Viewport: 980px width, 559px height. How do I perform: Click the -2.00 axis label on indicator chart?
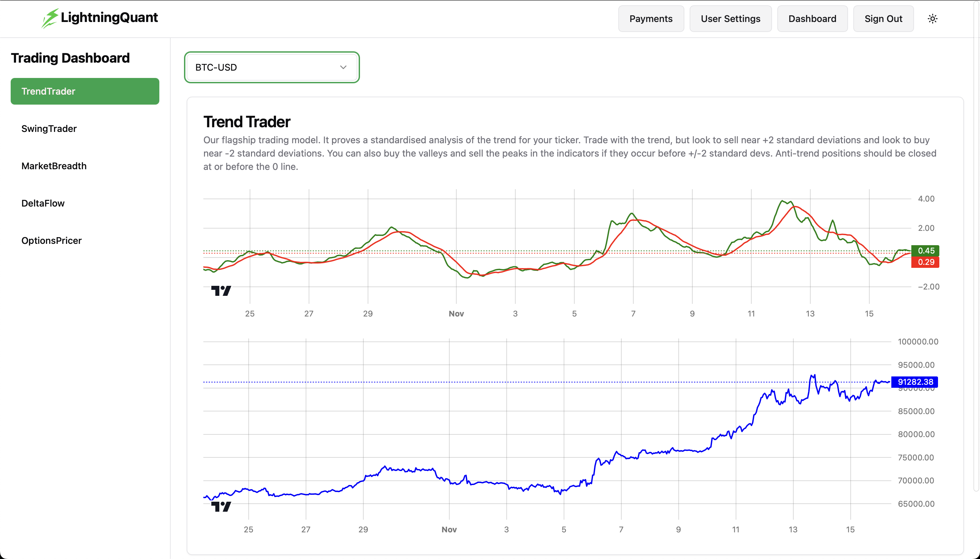coord(928,287)
